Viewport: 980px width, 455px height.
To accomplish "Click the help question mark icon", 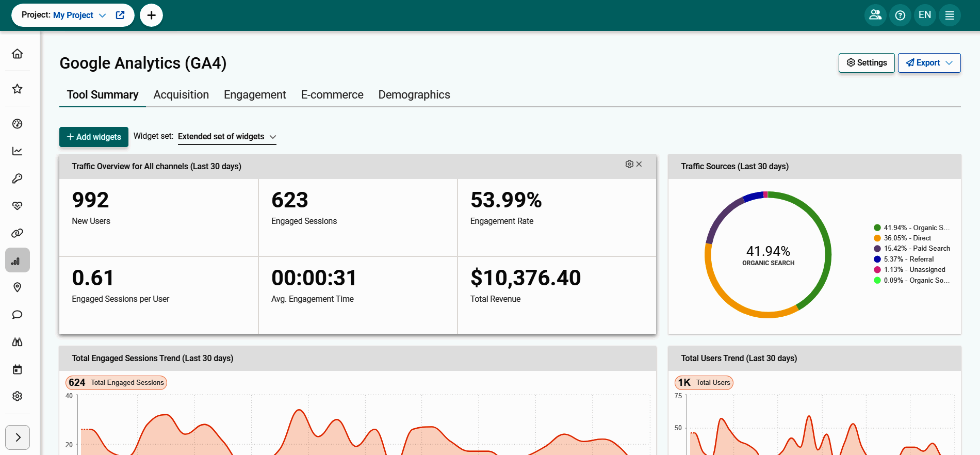I will pyautogui.click(x=900, y=15).
